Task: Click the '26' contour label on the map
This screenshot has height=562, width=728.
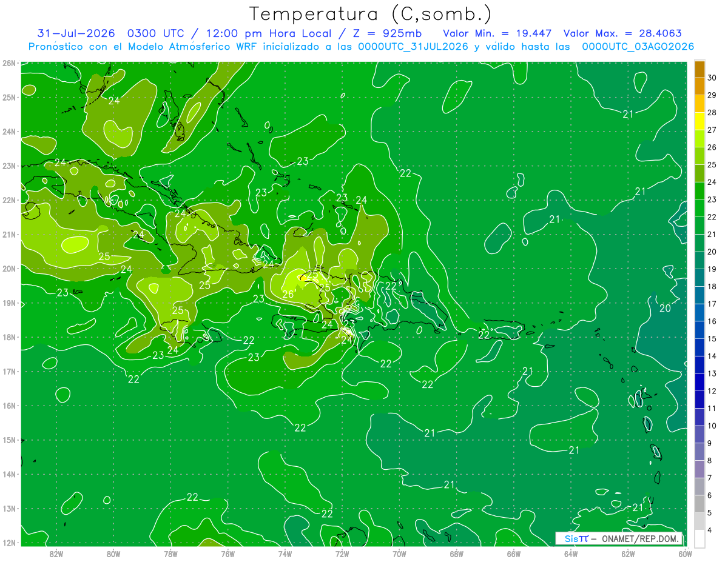Action: (288, 295)
